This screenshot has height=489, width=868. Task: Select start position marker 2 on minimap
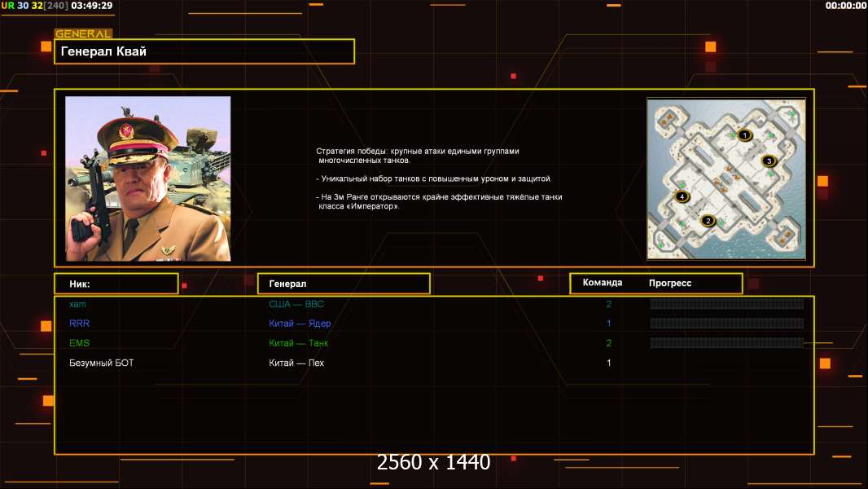click(708, 220)
